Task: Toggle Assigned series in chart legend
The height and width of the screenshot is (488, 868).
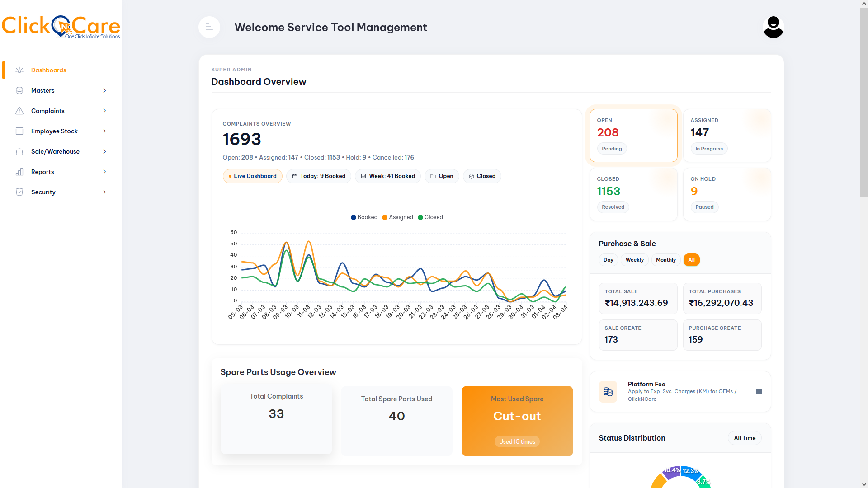Action: (x=397, y=217)
